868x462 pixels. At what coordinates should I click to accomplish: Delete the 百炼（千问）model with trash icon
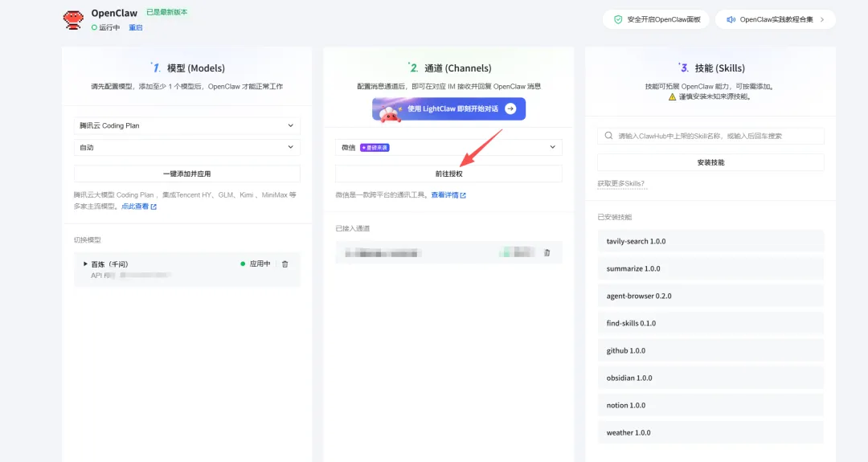[x=285, y=264]
